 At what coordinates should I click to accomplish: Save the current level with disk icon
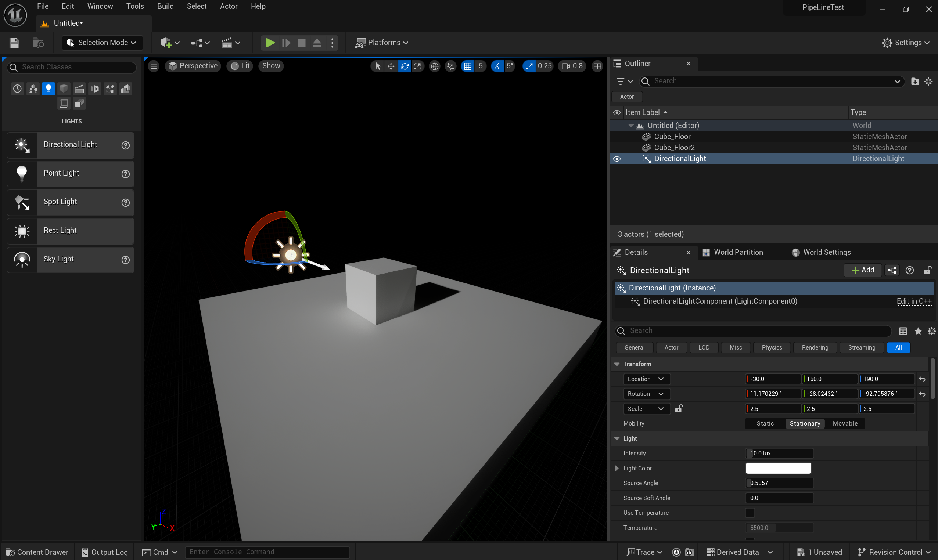pyautogui.click(x=14, y=43)
